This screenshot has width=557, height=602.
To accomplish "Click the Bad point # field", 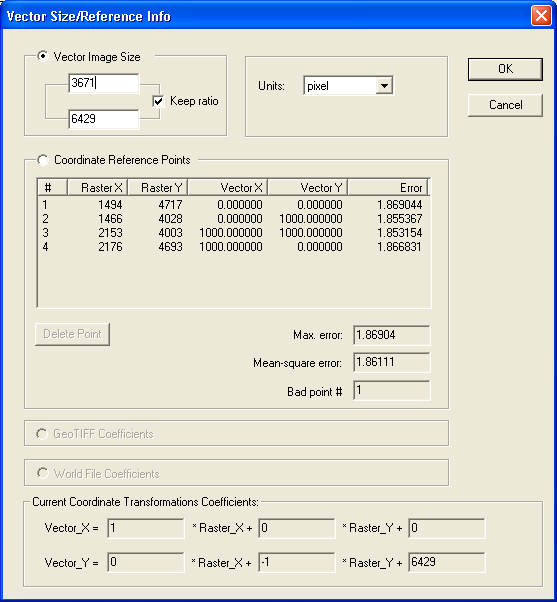I will (392, 390).
